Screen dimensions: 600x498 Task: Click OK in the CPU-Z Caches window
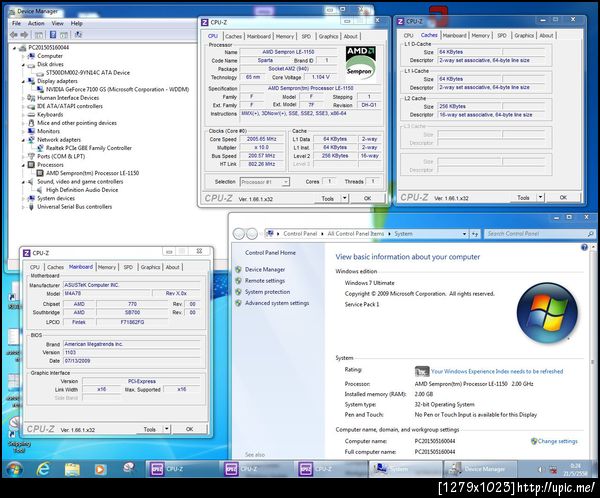tap(563, 198)
